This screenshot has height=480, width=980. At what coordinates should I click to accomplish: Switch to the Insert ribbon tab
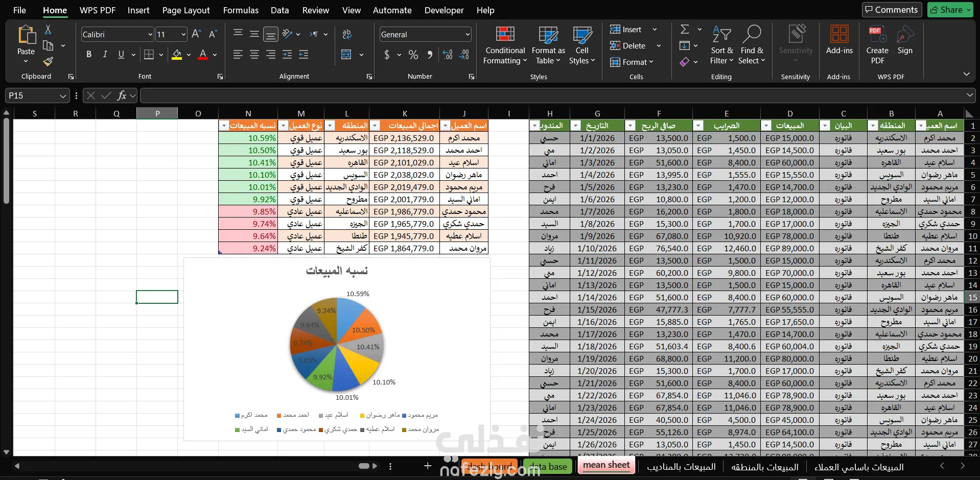pos(138,10)
